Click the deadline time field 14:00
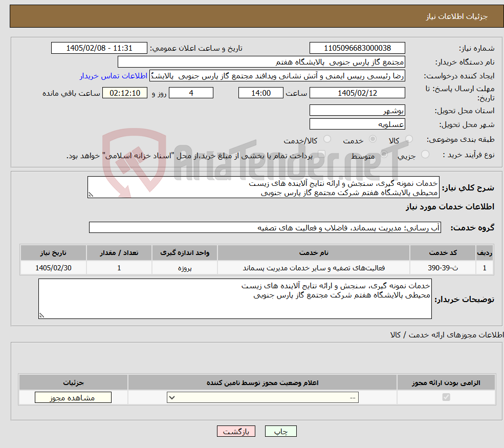 click(x=260, y=93)
